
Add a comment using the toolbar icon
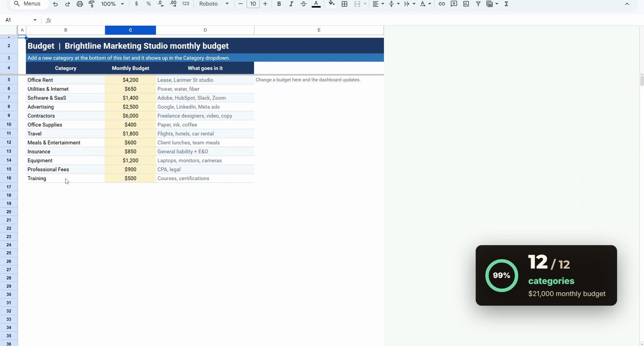click(x=454, y=4)
